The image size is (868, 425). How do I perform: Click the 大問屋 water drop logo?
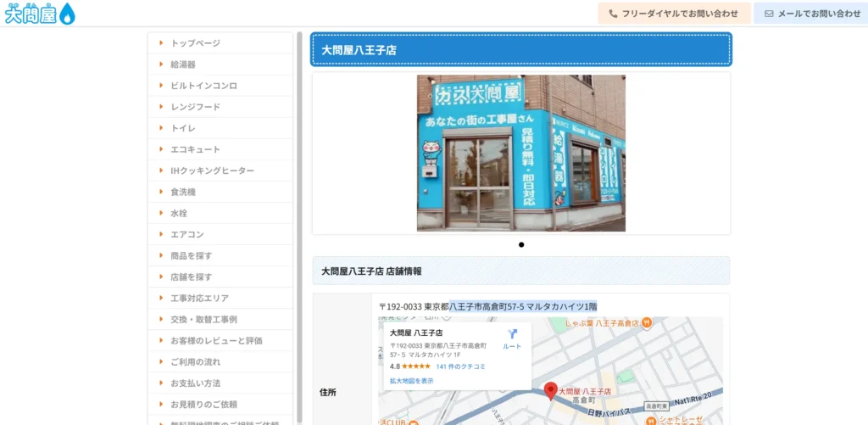pos(40,14)
